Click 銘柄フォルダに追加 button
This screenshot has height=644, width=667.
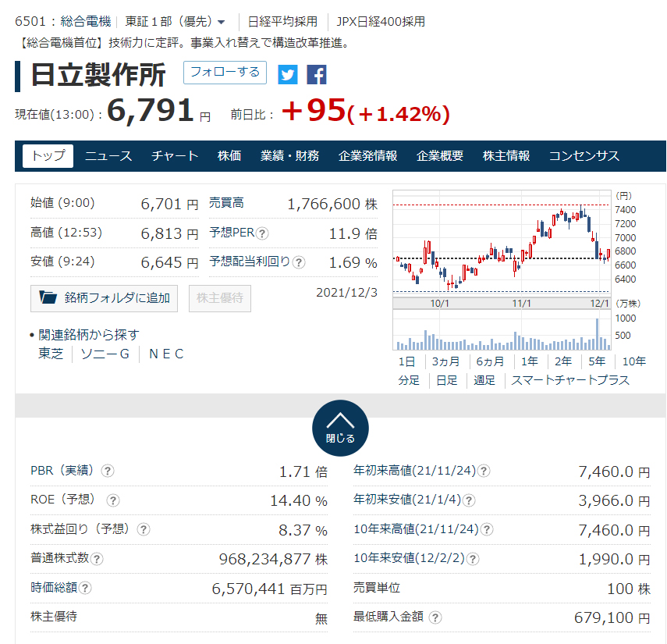tap(104, 298)
